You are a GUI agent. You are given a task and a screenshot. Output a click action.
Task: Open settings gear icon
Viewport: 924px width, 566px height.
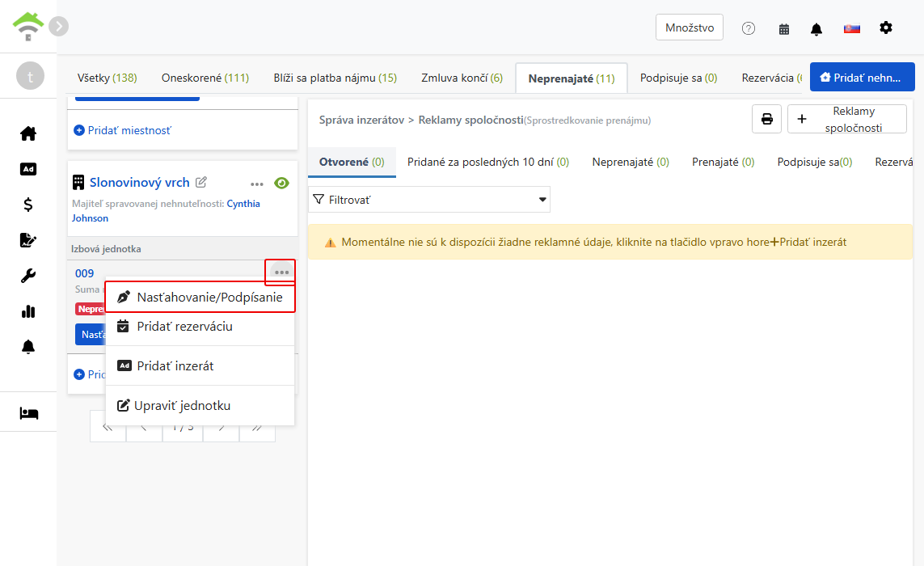point(886,27)
